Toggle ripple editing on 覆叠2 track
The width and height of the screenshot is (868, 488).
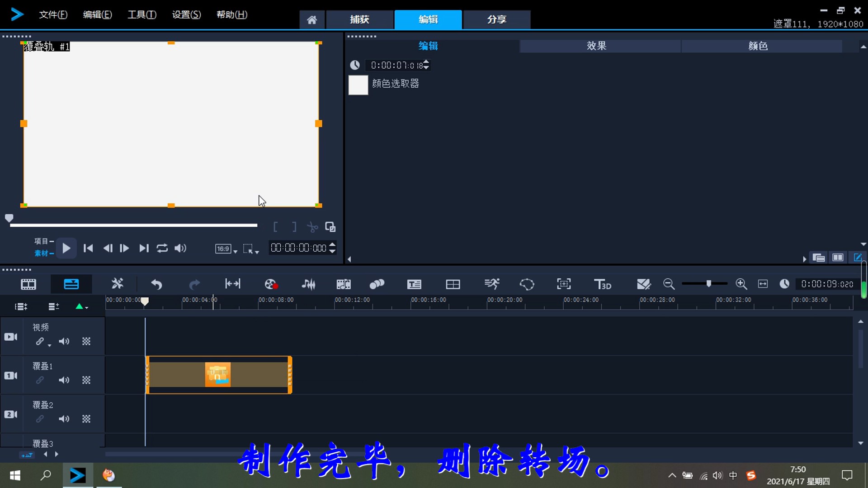[x=40, y=419]
